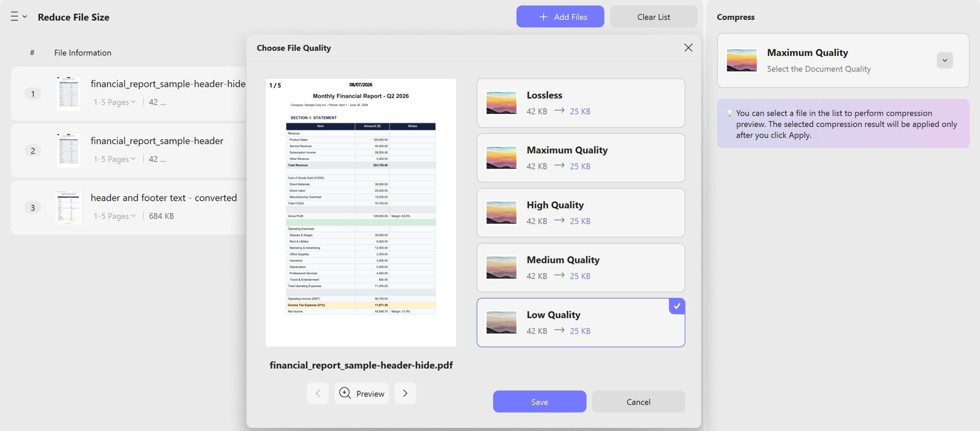The width and height of the screenshot is (980, 431).
Task: Click the document page preview image
Action: pyautogui.click(x=361, y=213)
